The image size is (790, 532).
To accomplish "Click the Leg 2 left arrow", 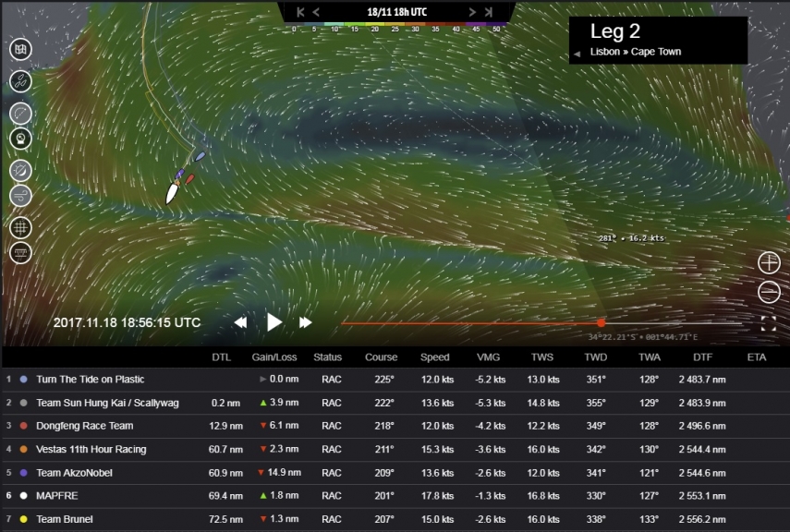I will (577, 54).
